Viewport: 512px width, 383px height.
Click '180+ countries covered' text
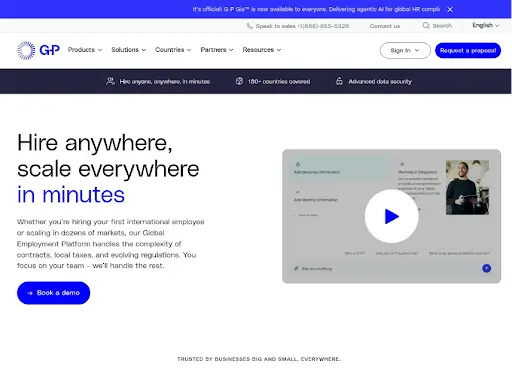(279, 82)
